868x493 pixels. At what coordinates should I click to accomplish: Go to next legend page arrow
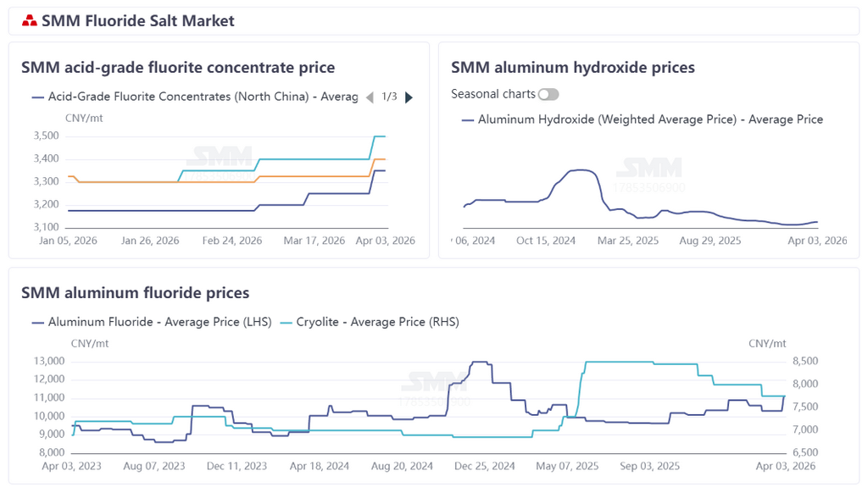[x=409, y=97]
